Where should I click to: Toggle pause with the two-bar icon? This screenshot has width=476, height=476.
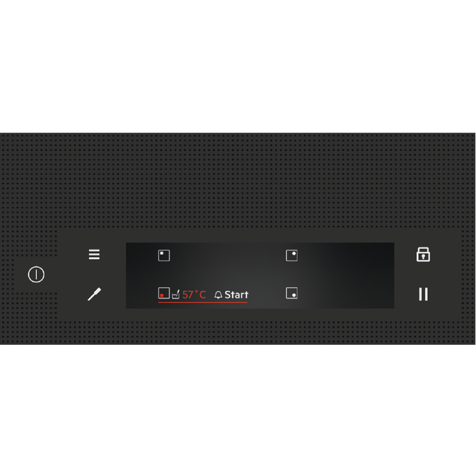coord(423,294)
